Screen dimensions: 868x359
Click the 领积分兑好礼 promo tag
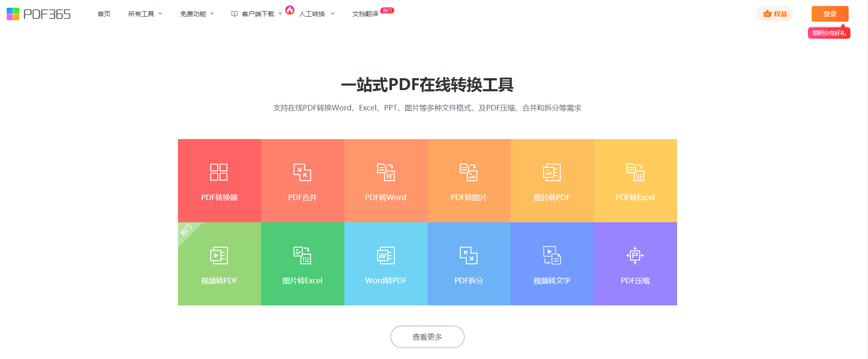(829, 33)
